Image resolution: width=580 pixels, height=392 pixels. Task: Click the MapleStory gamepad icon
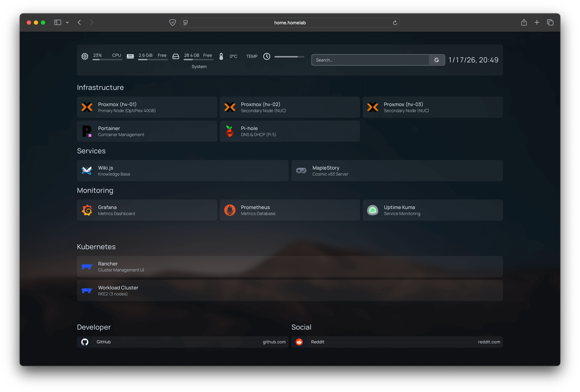(301, 171)
